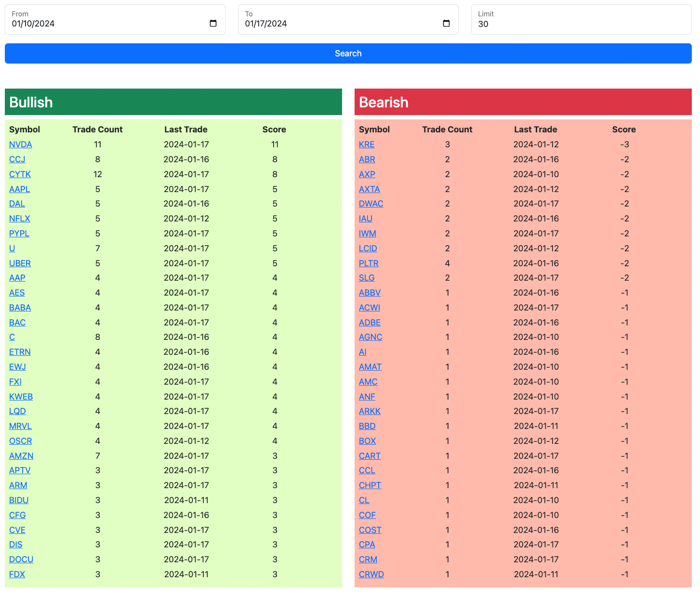This screenshot has height=596, width=700.
Task: Open the BIDU symbol link
Action: click(x=19, y=500)
